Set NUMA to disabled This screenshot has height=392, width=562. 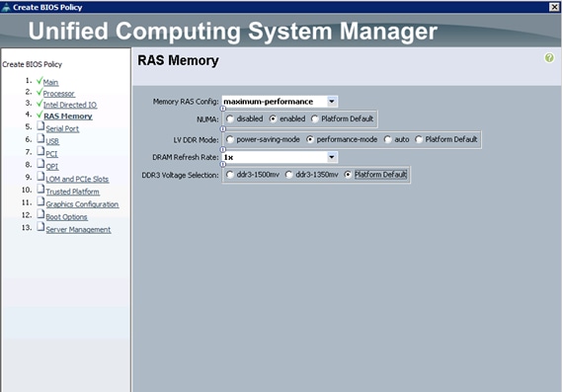pyautogui.click(x=230, y=118)
